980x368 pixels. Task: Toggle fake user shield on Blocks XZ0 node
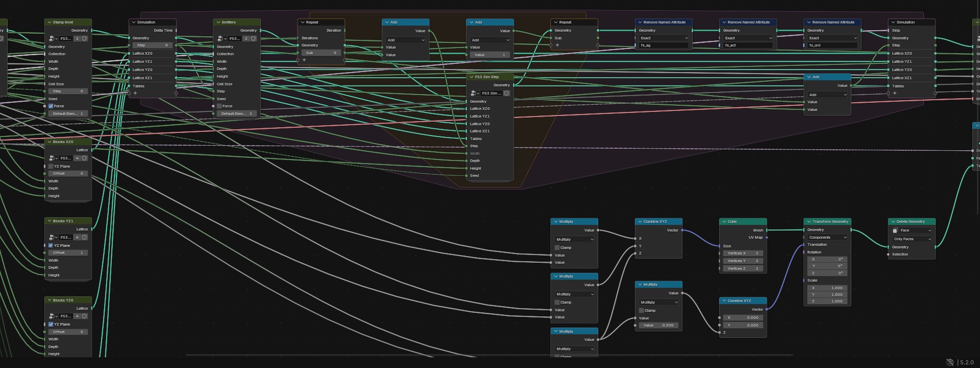click(85, 158)
